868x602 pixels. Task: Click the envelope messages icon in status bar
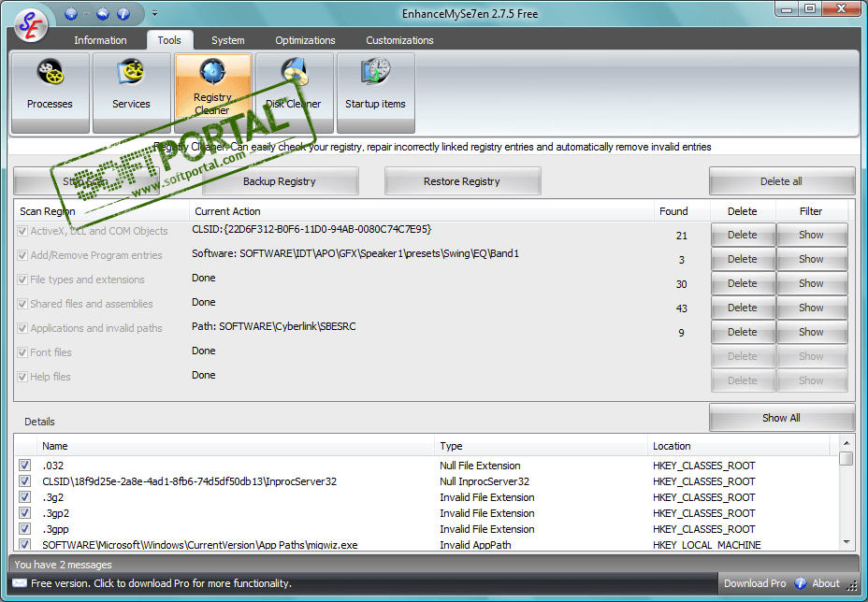click(x=20, y=583)
